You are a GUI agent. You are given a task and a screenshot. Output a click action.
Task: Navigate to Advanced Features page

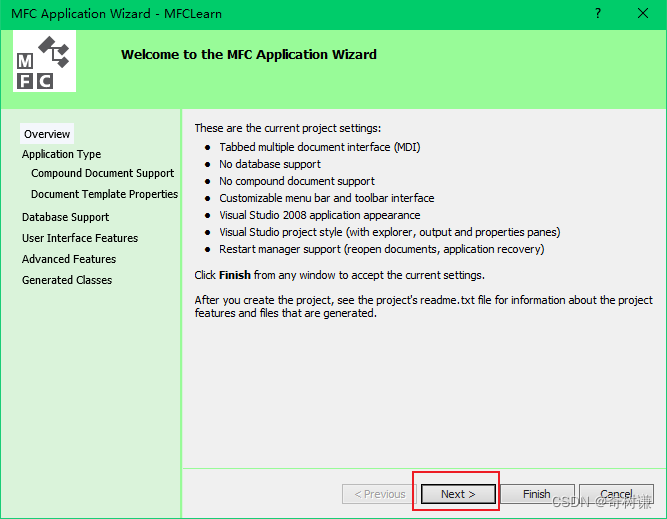click(x=69, y=259)
